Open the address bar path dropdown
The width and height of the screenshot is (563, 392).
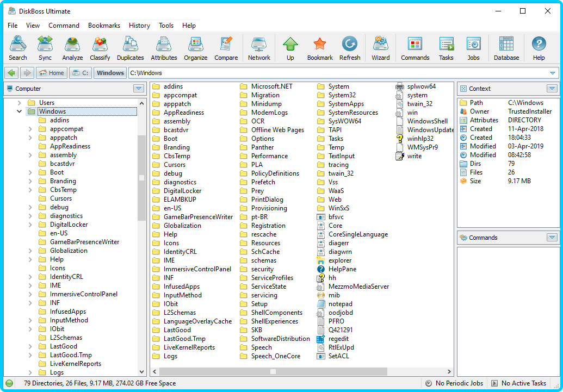[x=553, y=73]
